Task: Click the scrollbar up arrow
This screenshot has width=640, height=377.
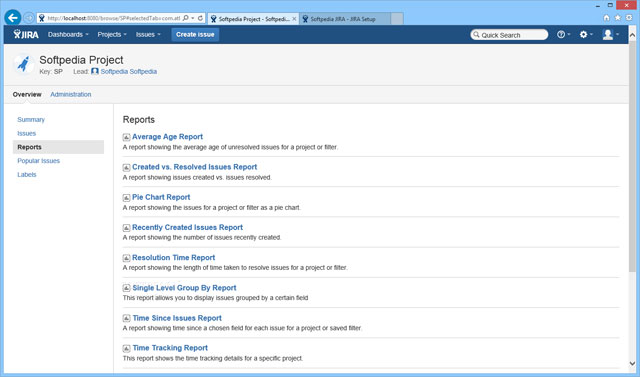Action: [633, 35]
